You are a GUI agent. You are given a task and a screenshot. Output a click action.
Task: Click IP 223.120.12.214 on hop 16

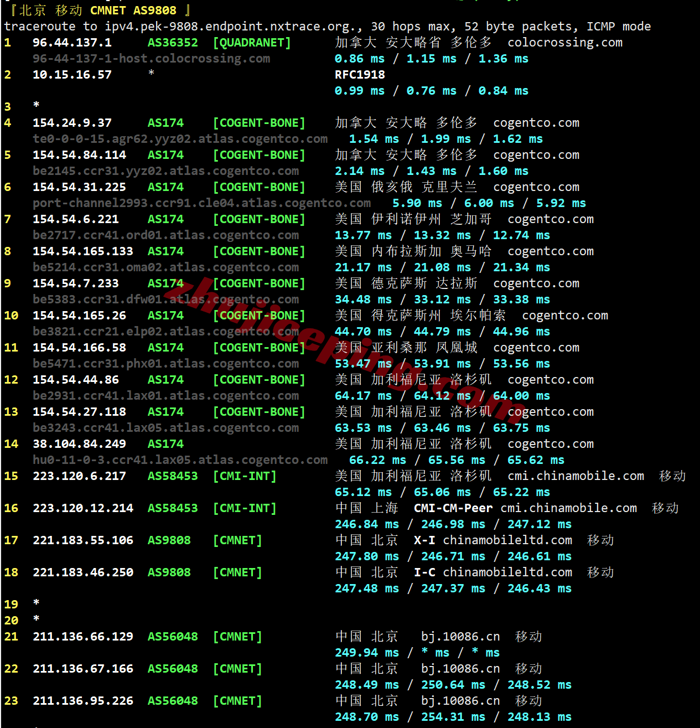click(83, 508)
